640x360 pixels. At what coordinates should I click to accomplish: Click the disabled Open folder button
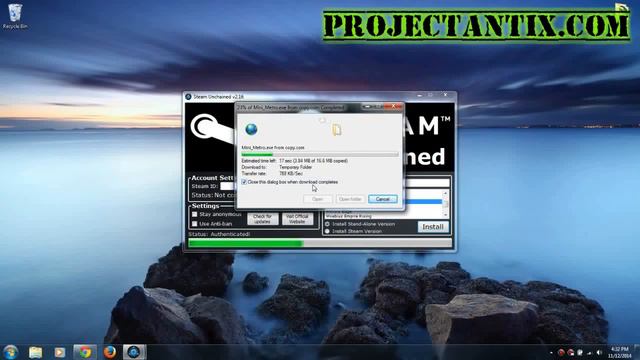pos(350,199)
